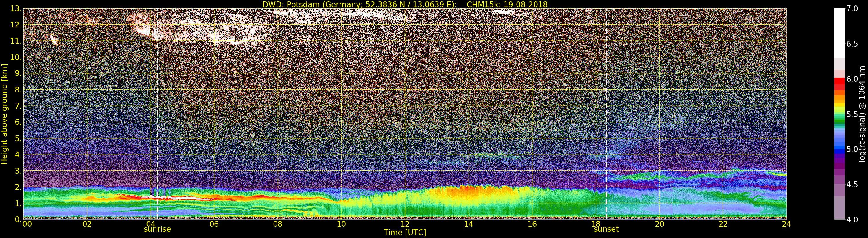Click the colorbar tick value '5.0'
The width and height of the screenshot is (868, 238).
852,149
